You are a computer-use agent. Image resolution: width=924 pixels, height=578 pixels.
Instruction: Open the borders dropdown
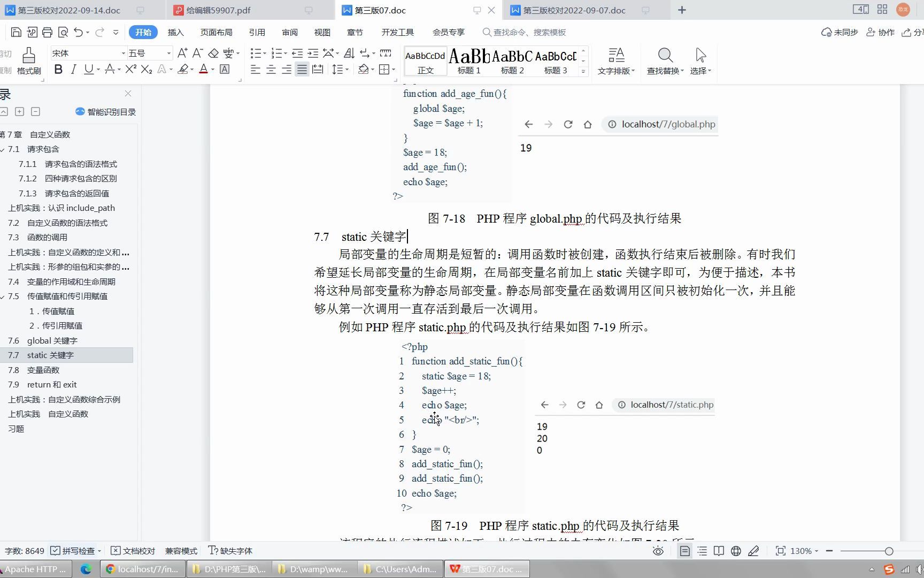394,70
